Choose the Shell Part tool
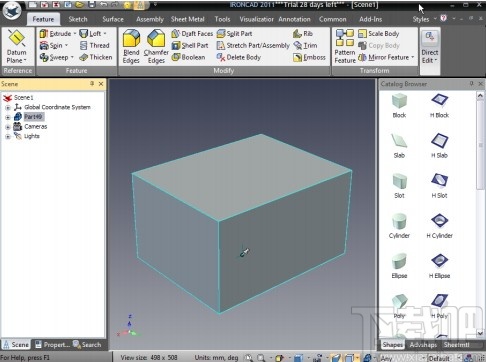486x362 pixels. pyautogui.click(x=190, y=45)
